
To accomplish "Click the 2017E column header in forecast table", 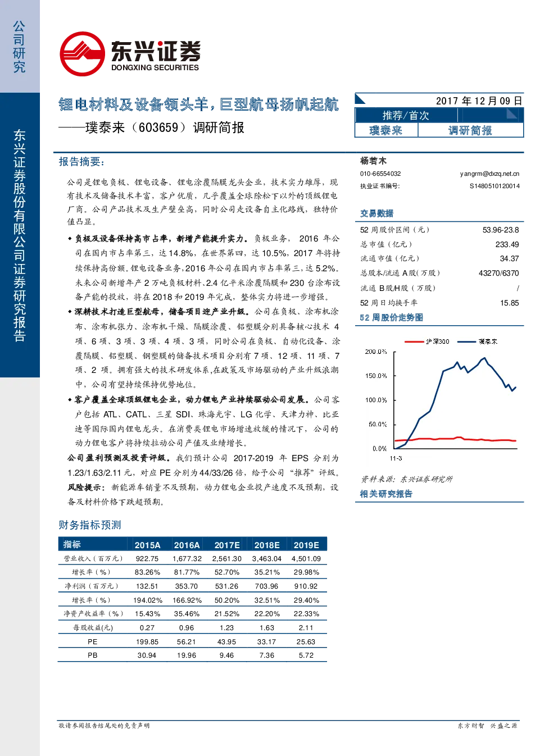I will click(x=227, y=545).
